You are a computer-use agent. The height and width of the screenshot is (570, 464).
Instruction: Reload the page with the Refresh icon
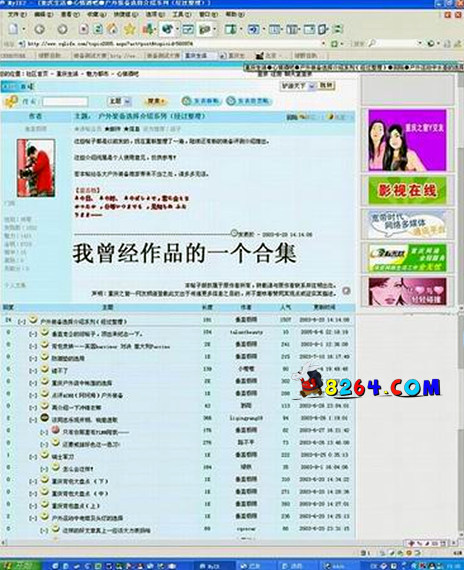tap(98, 29)
